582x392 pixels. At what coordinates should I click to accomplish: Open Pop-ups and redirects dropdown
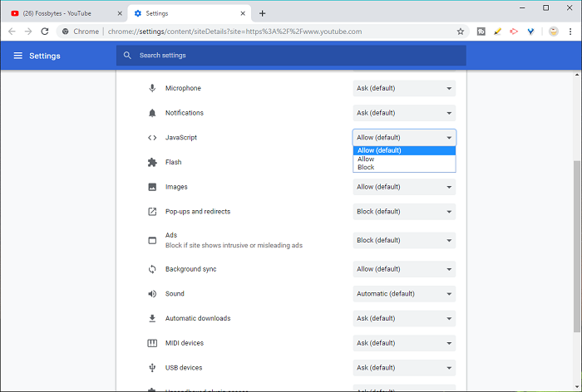(x=404, y=212)
